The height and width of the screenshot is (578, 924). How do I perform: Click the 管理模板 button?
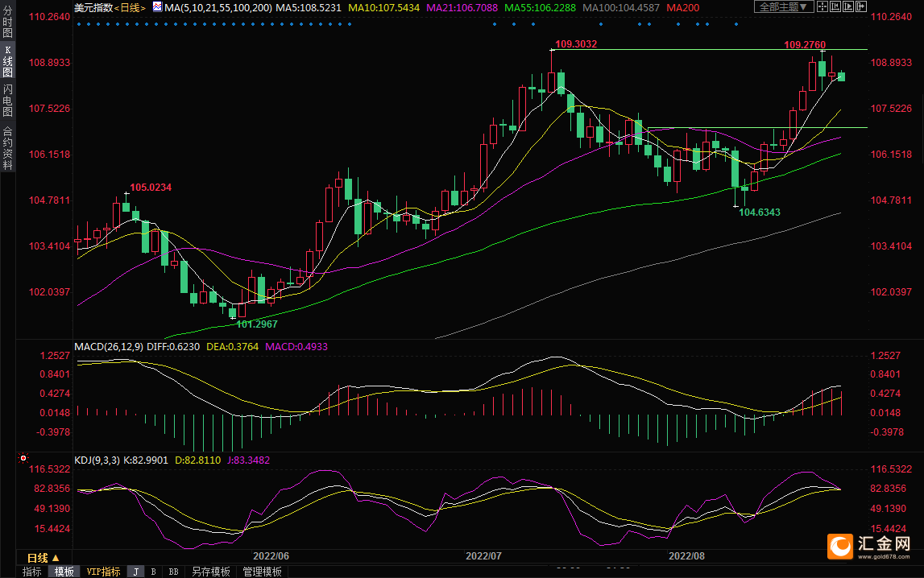262,572
